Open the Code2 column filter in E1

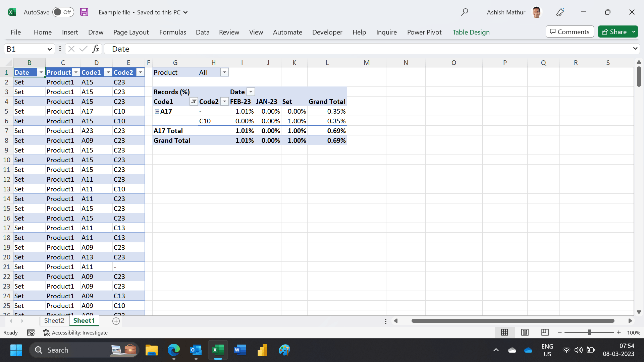pyautogui.click(x=141, y=72)
